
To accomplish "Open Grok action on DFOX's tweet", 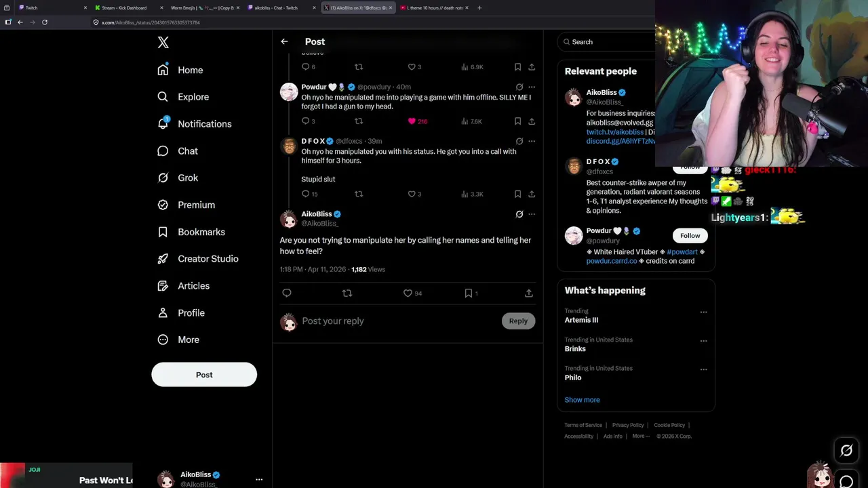I will [519, 141].
